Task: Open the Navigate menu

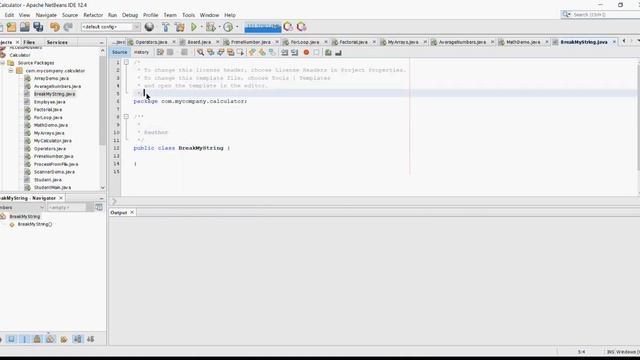Action: click(x=46, y=15)
